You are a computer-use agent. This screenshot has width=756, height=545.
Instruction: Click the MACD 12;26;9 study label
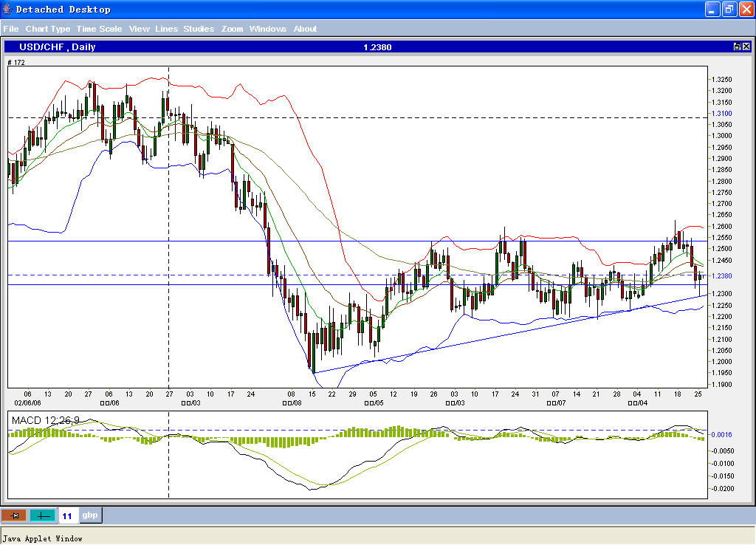(45, 420)
